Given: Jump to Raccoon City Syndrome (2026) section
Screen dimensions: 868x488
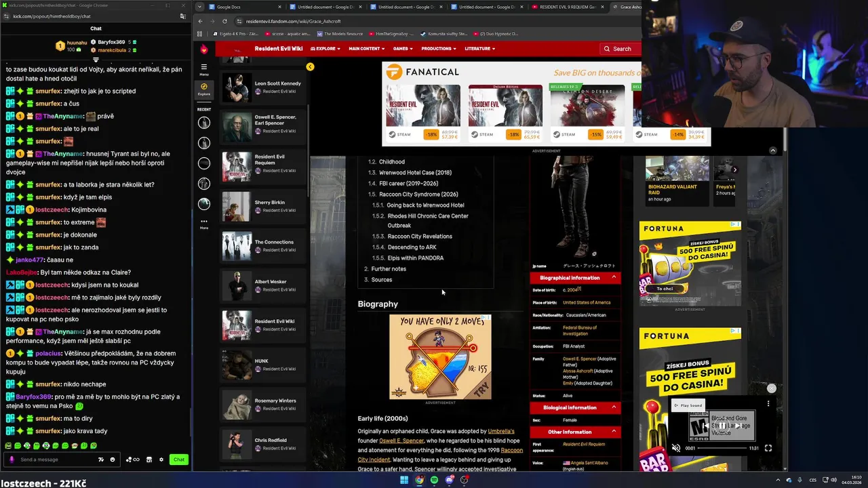Looking at the screenshot, I should pyautogui.click(x=418, y=194).
